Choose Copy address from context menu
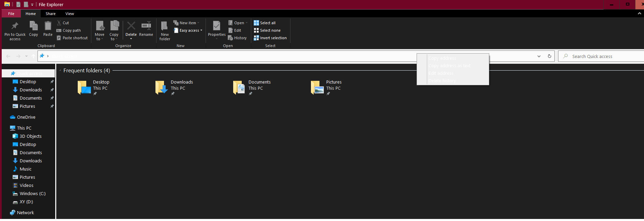The image size is (644, 221). tap(453, 58)
